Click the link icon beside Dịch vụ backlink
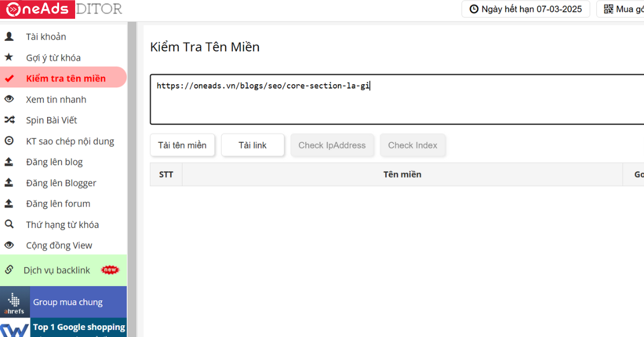644x337 pixels. click(x=9, y=270)
